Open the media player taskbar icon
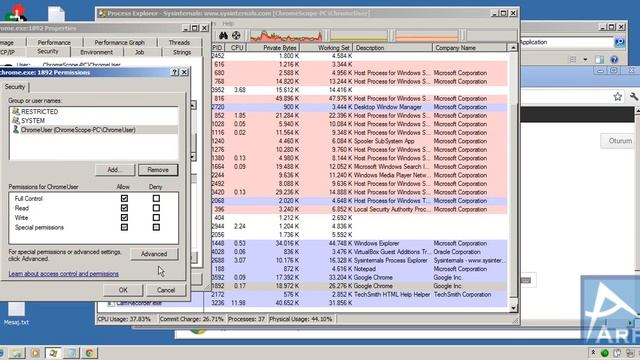640x360 pixels. 35,353
